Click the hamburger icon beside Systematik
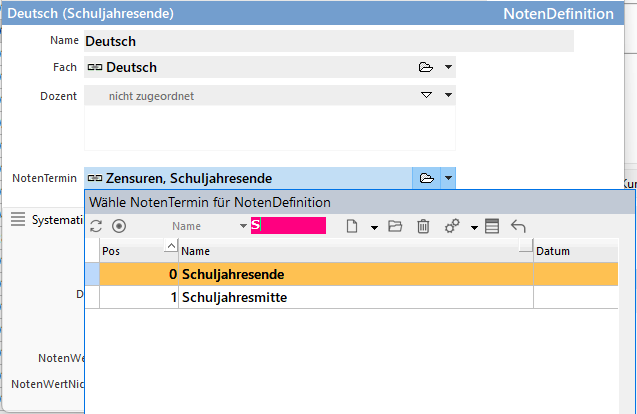The height and width of the screenshot is (414, 637). (17, 219)
